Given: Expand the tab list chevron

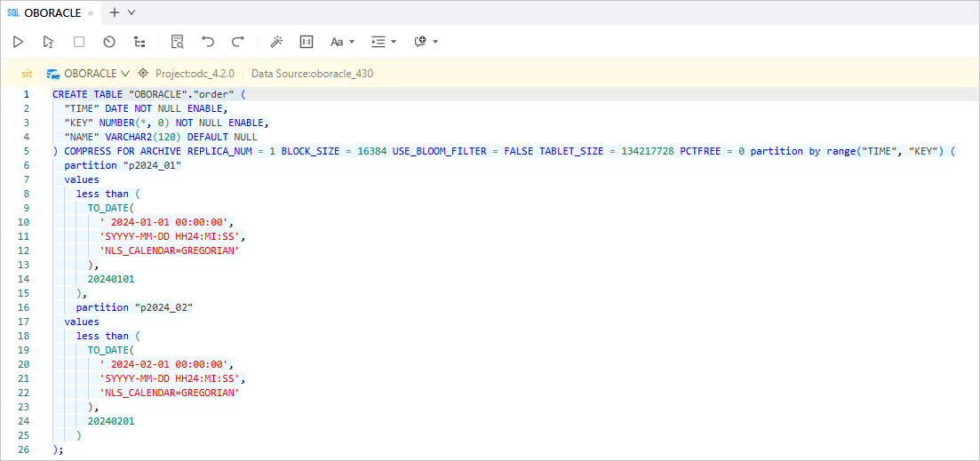Looking at the screenshot, I should [x=131, y=12].
